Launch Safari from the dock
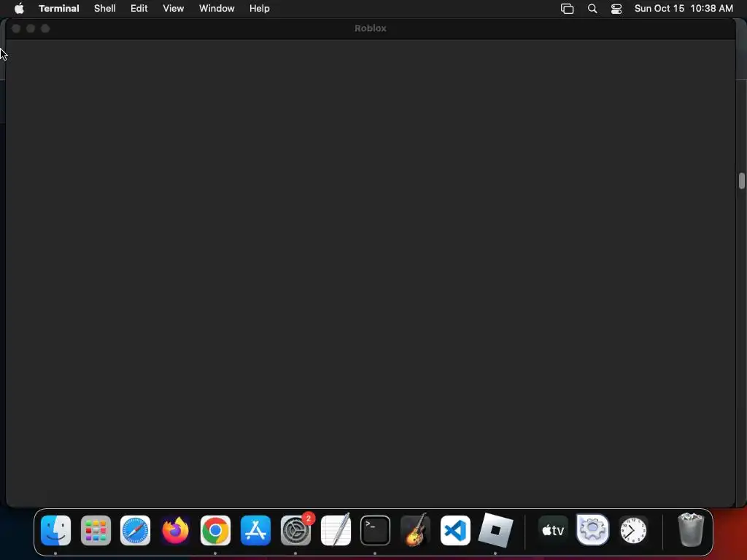Image resolution: width=747 pixels, height=560 pixels. pos(135,530)
